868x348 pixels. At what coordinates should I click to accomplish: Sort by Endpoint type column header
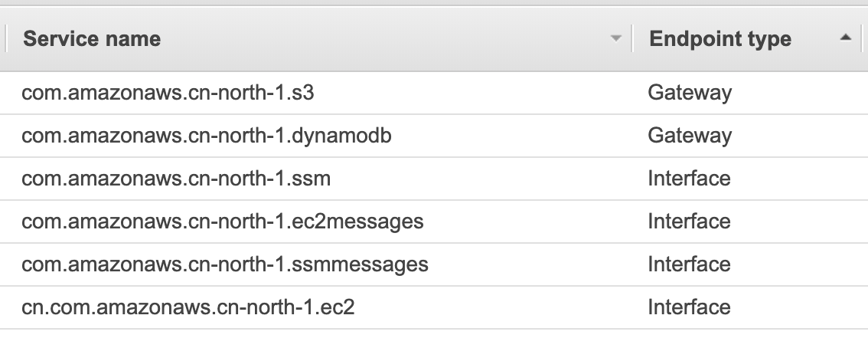720,39
